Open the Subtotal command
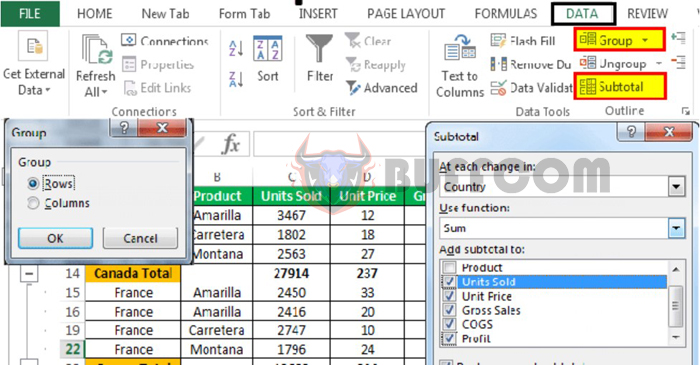This screenshot has height=365, width=700. [x=620, y=87]
